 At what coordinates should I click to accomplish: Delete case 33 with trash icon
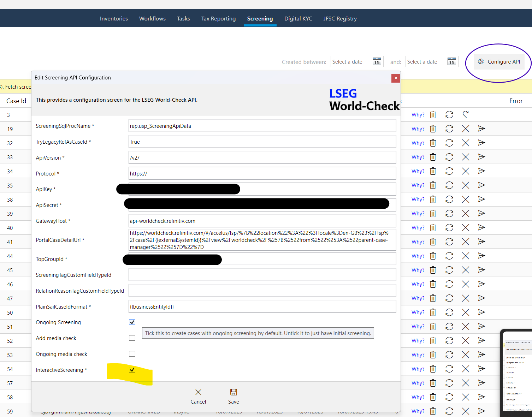(433, 157)
